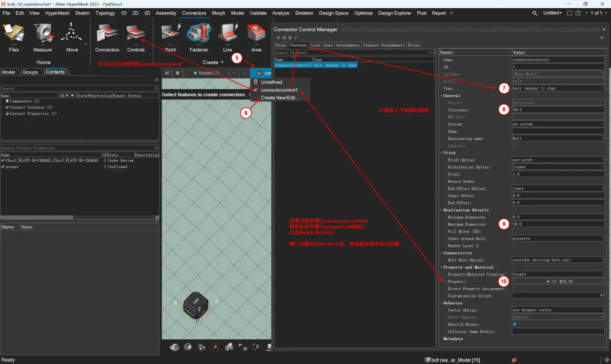
Task: Toggle the Retain Nodes checkbox
Action: point(514,181)
